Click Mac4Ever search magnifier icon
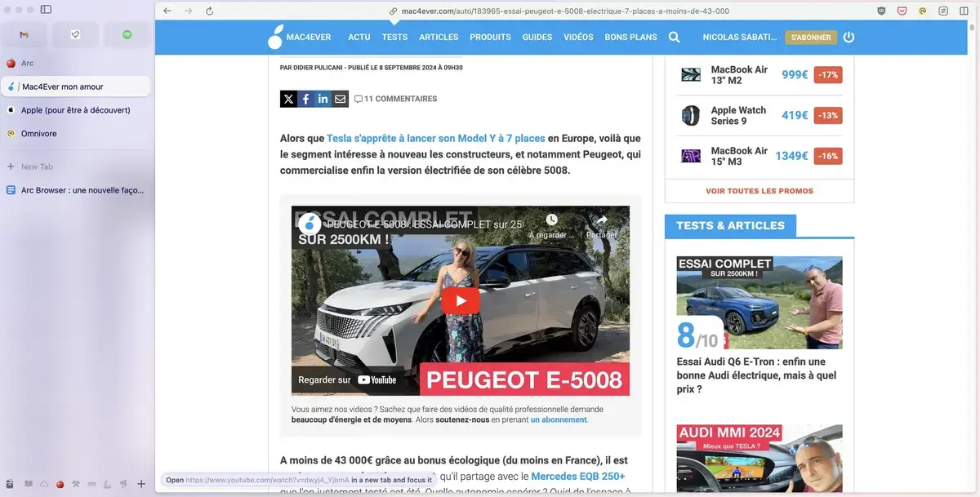The height and width of the screenshot is (497, 980). click(674, 37)
